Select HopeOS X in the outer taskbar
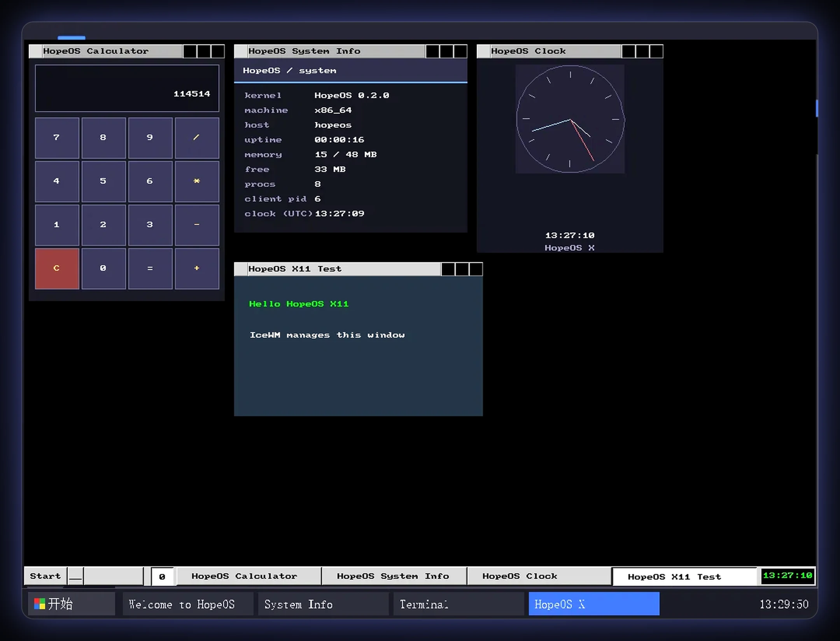This screenshot has width=840, height=641. pos(594,604)
